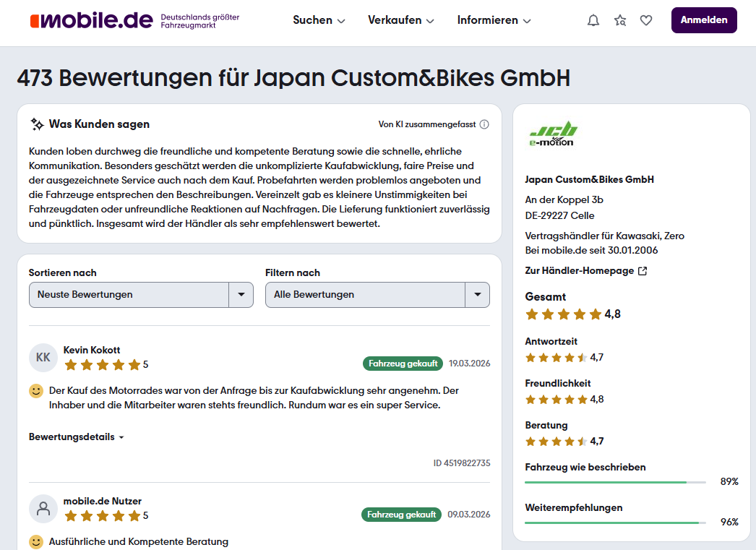
Task: Click the KK avatar of Kevin Kokott
Action: point(43,357)
